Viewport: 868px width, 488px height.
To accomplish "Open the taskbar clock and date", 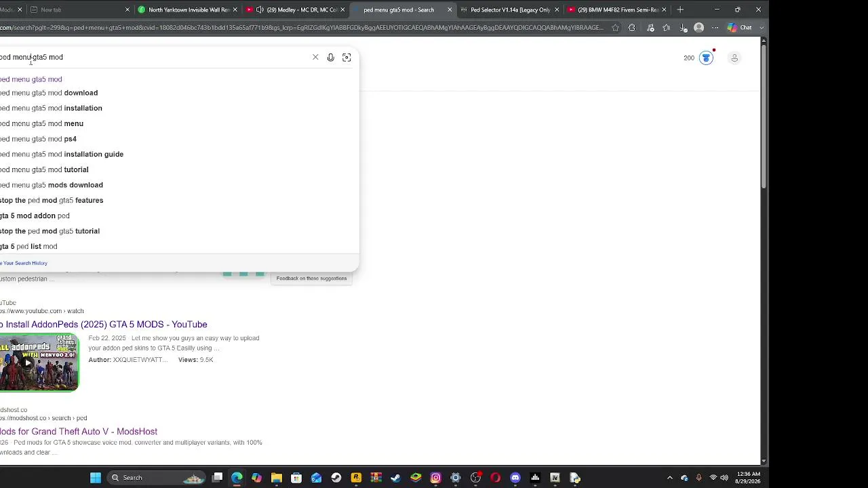I will 748,478.
